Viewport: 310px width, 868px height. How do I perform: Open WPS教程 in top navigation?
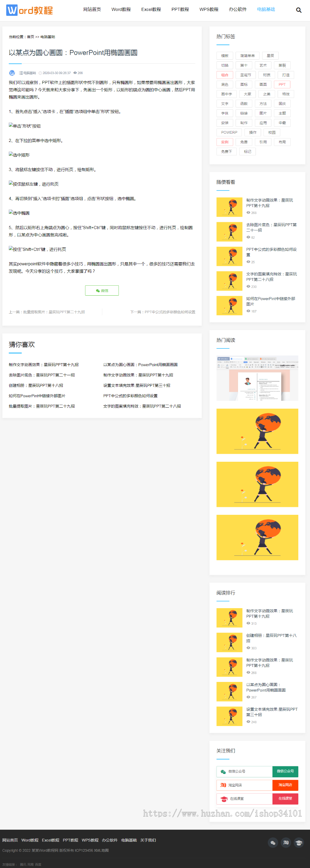(209, 10)
